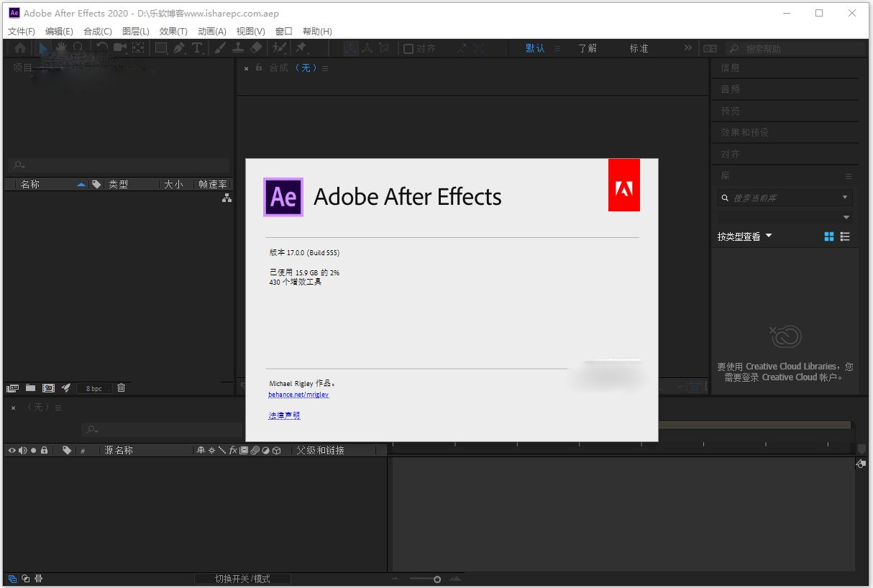The image size is (873, 588).
Task: Open the behance.net/mrigley link
Action: click(x=298, y=394)
